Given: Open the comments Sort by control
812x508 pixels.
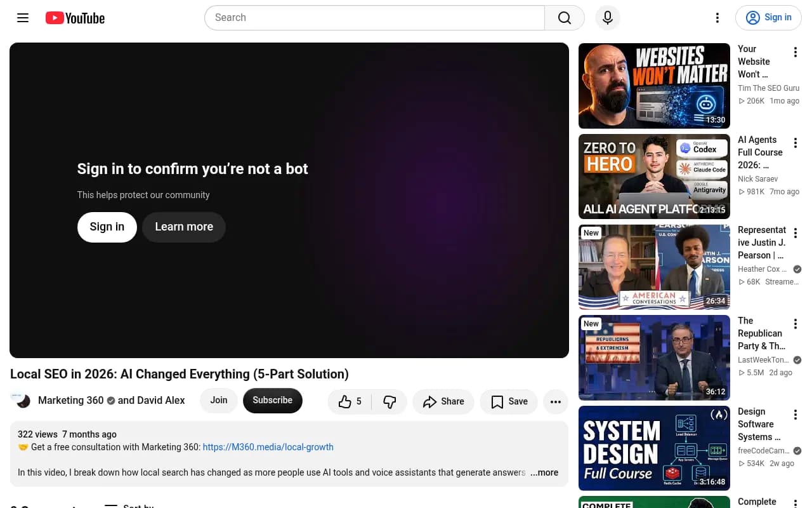Looking at the screenshot, I should click(x=129, y=506).
